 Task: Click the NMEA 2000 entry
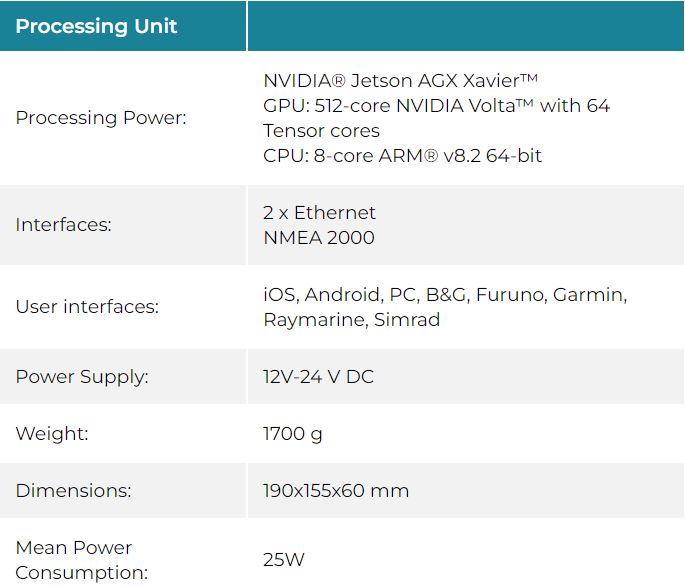pyautogui.click(x=319, y=238)
